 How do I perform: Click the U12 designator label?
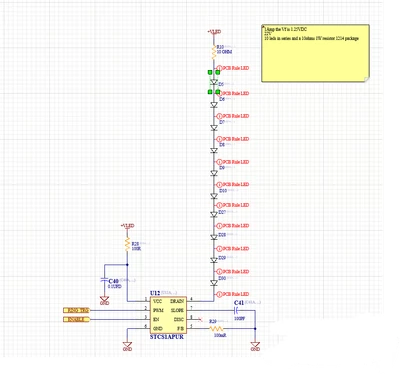coord(155,293)
